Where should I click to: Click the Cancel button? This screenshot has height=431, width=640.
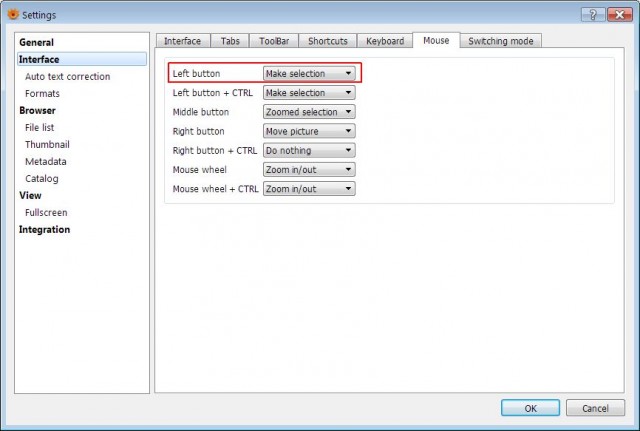[595, 408]
